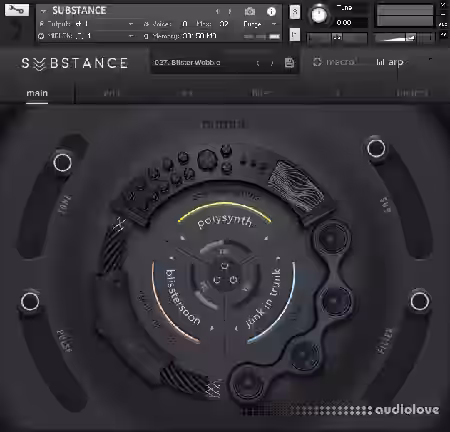The width and height of the screenshot is (450, 432).
Task: Click the Tune knob
Action: pos(319,15)
